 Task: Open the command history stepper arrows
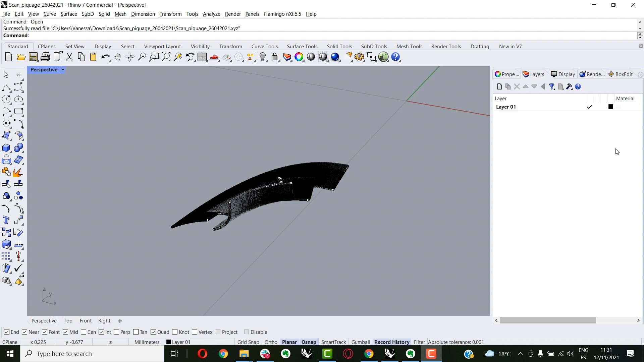[640, 36]
